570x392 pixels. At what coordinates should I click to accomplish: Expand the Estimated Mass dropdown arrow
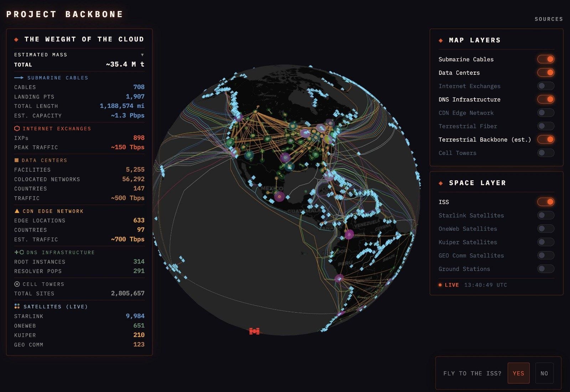(142, 55)
